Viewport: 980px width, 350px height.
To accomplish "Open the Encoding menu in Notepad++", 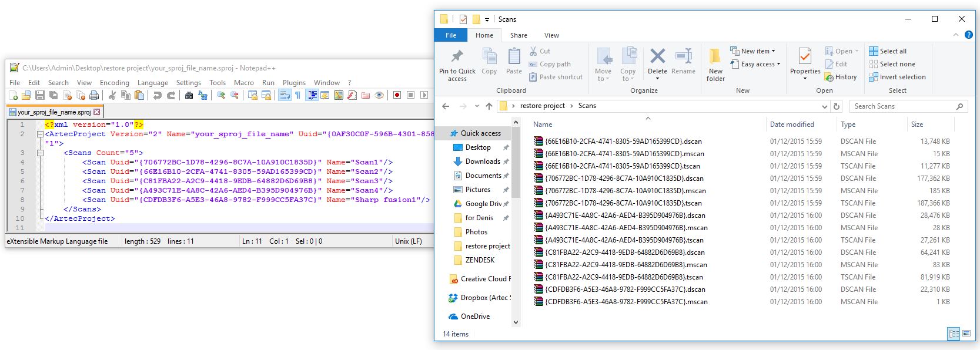I will click(x=114, y=83).
